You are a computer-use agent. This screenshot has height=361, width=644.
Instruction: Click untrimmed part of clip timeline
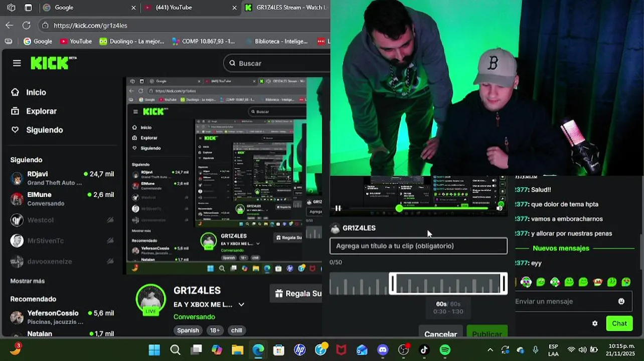(x=359, y=284)
